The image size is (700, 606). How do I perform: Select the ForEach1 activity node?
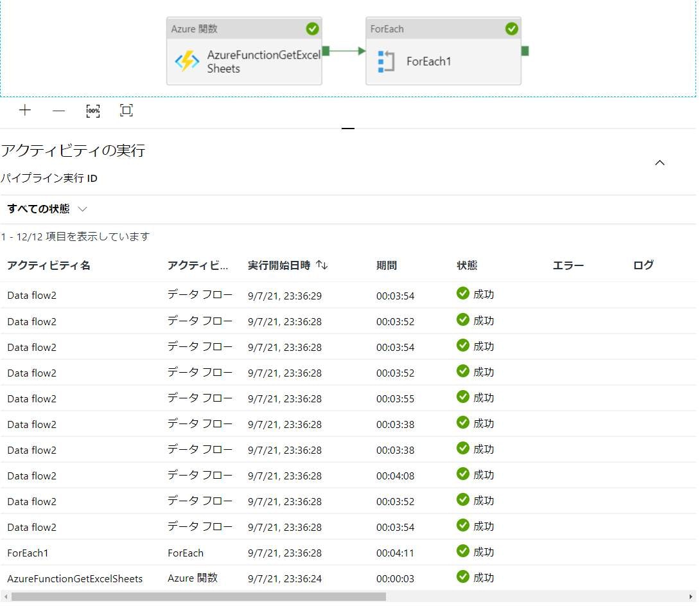(x=443, y=51)
